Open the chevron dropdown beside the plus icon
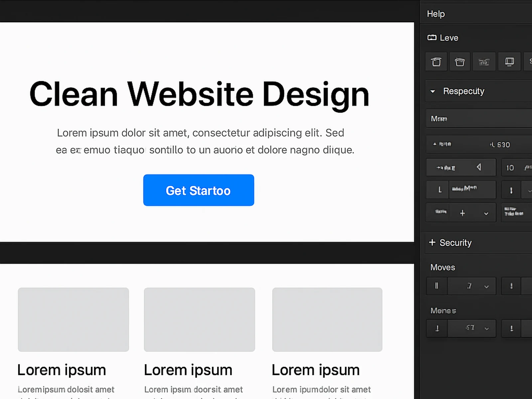This screenshot has height=399, width=532. [x=486, y=213]
